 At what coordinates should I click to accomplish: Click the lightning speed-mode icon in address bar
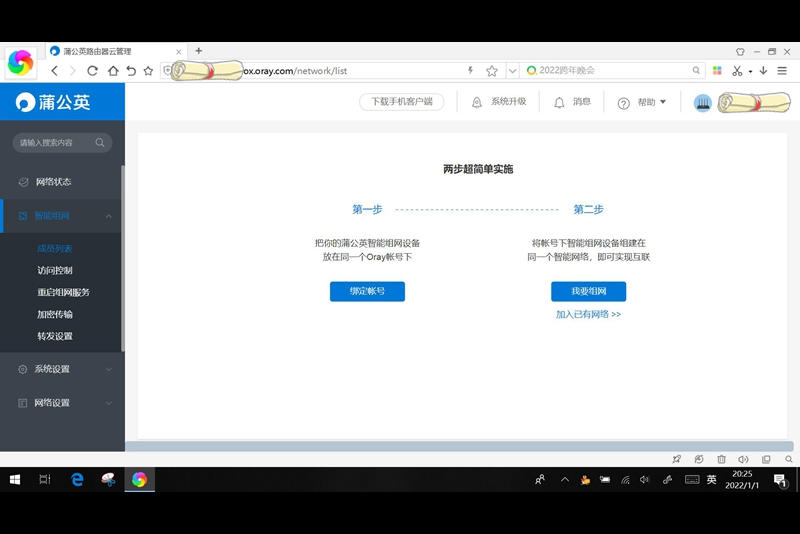point(470,70)
